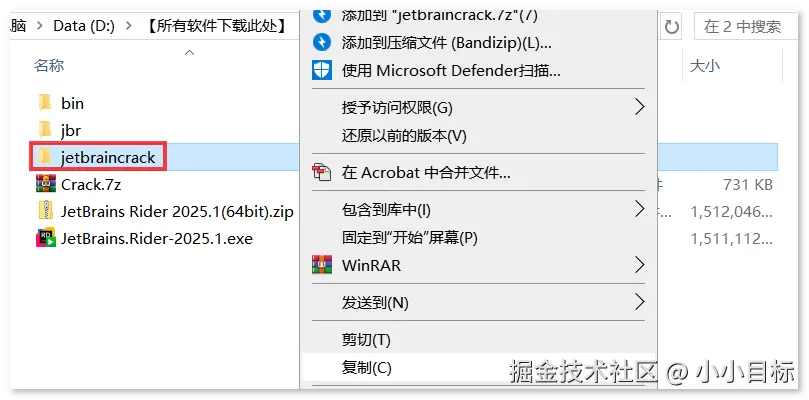Click the 1,511,112... size value
This screenshot has height=400, width=809.
tap(732, 238)
